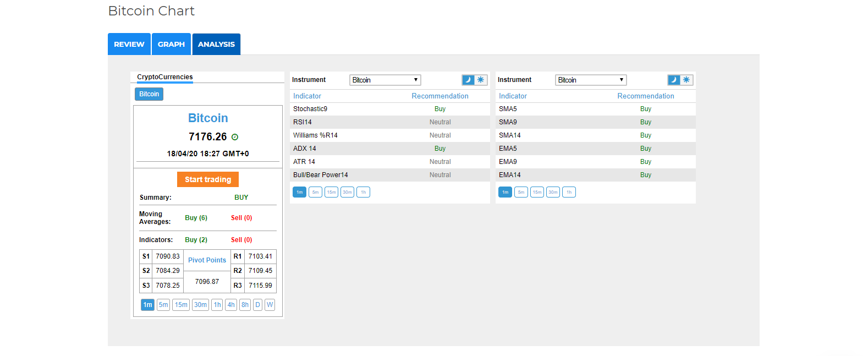Screen dimensions: 868x356
Task: Select 15m button below Bull/Bear Power14 row
Action: [x=331, y=192]
